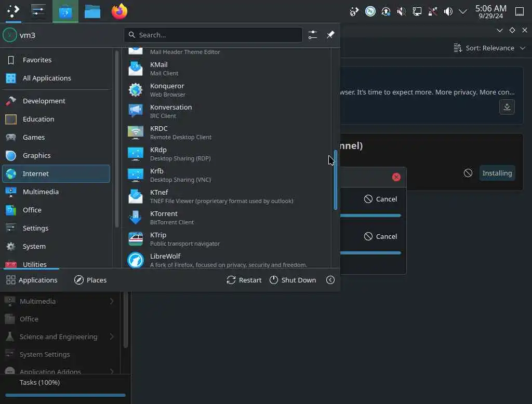Switch to the Places tab
Viewport: 532px width, 404px height.
(90, 280)
